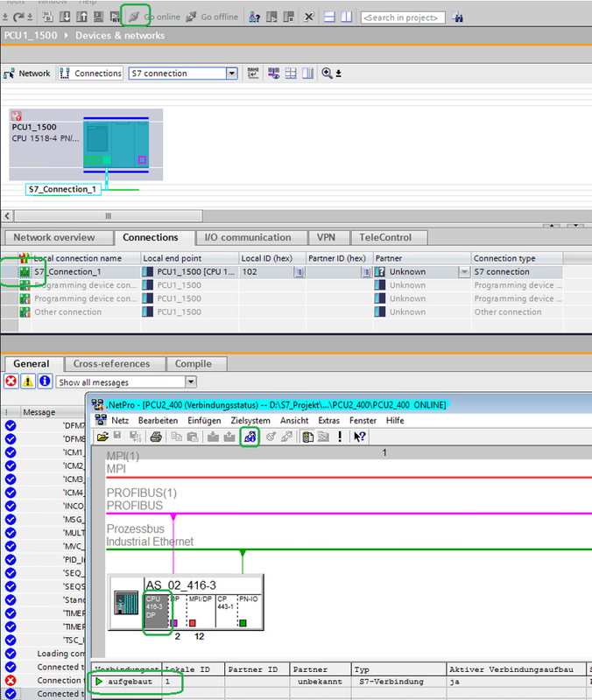
Task: Open the Einfügen menu in NetPro
Action: click(x=204, y=421)
